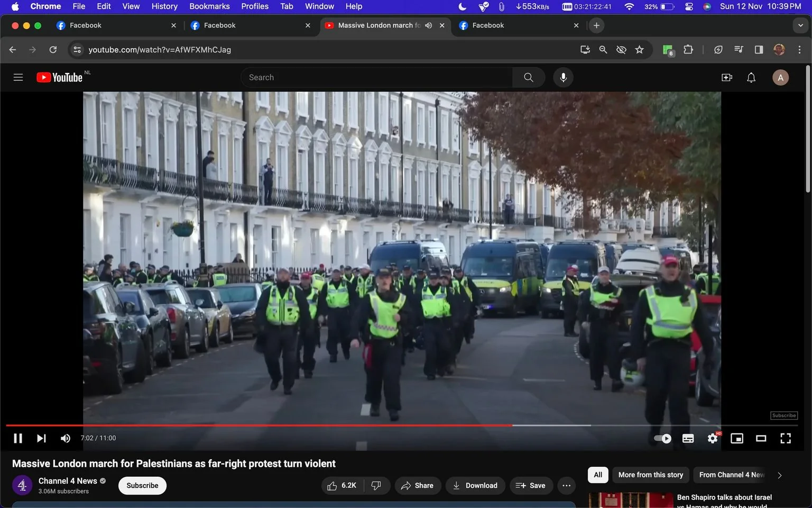
Task: Open Ben Shapiro video thumbnail
Action: tap(630, 500)
